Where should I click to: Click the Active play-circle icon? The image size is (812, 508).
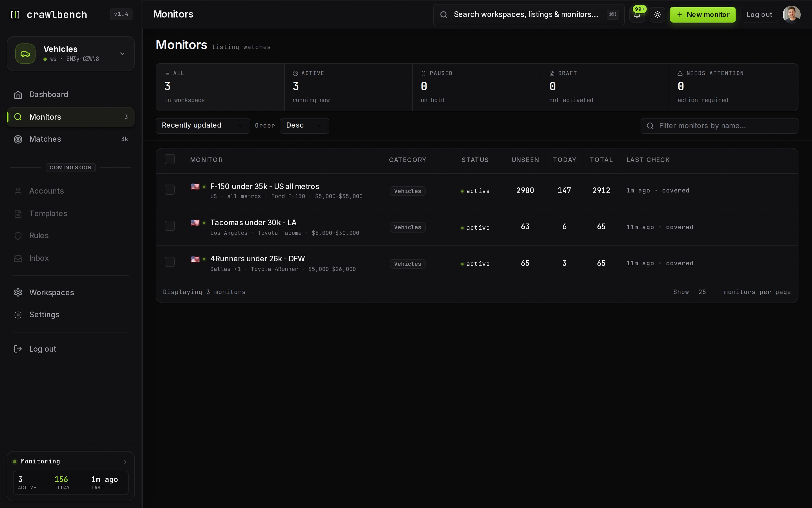(x=295, y=73)
